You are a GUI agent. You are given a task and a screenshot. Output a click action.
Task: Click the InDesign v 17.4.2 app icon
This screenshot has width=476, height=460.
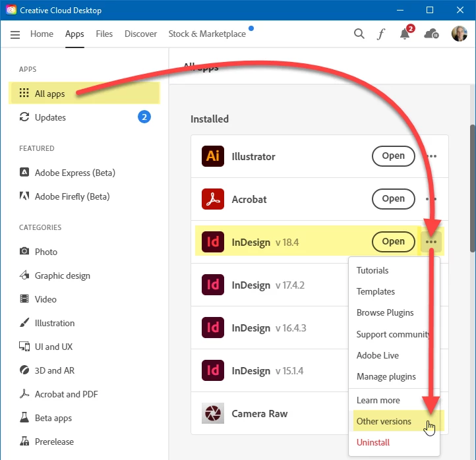point(213,285)
